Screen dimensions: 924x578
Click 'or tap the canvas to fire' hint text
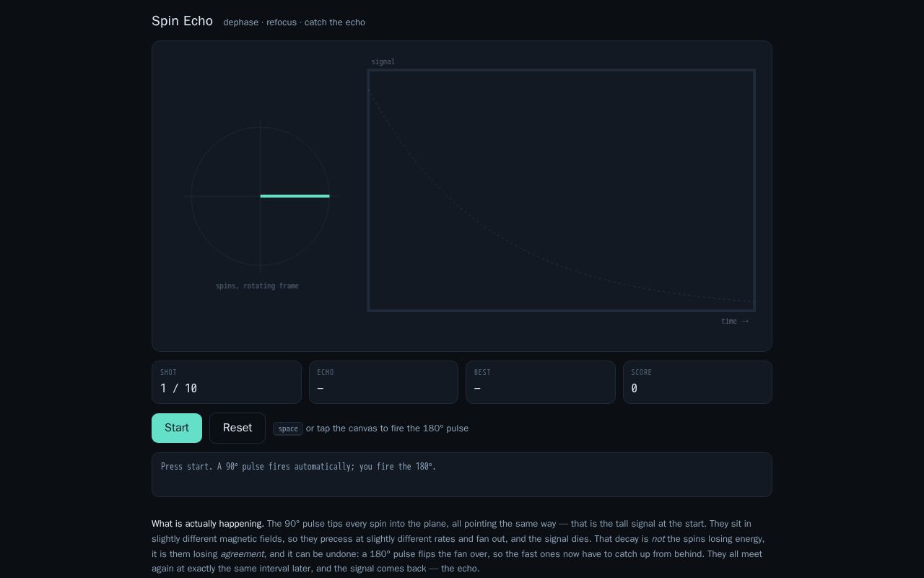[x=387, y=428]
